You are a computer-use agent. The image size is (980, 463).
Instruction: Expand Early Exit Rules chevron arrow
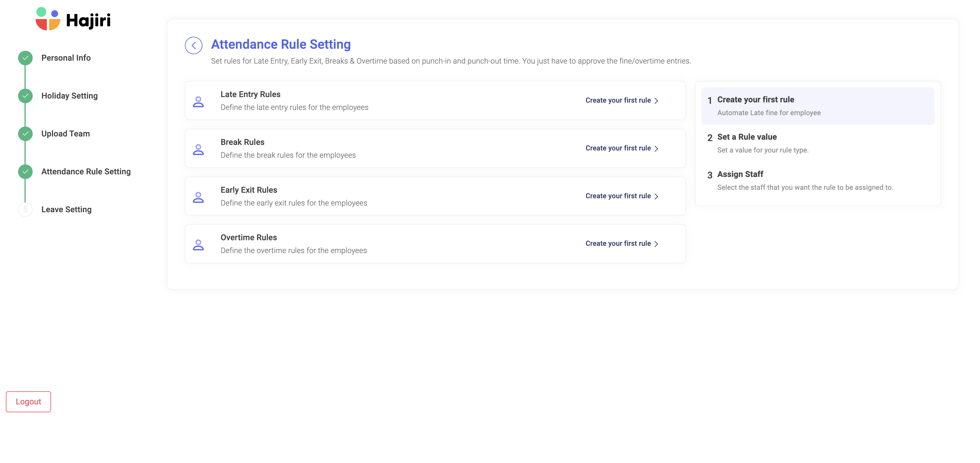(656, 196)
